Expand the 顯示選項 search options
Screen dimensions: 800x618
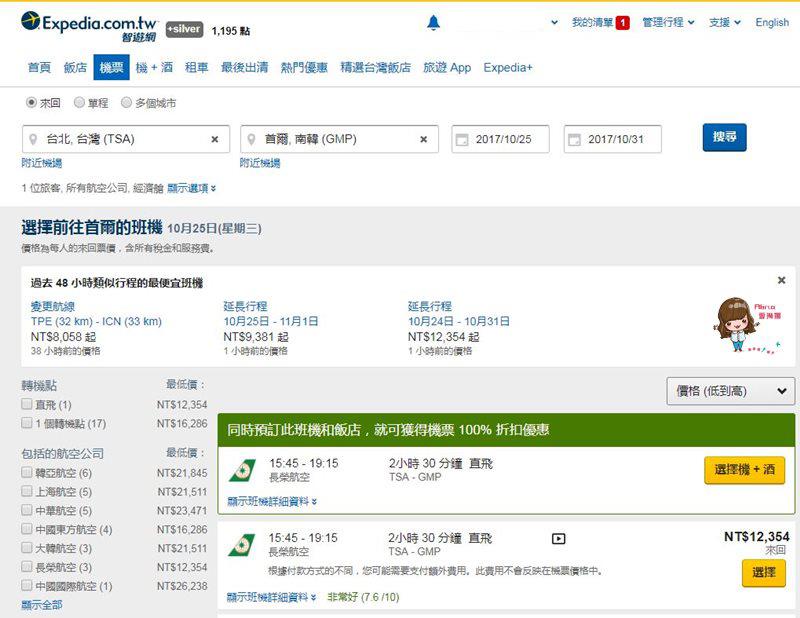point(191,188)
